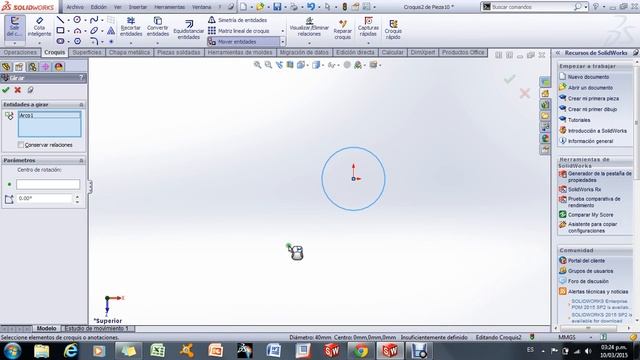Screen dimensions: 640x360
Task: Click the New document icon in top toolbar
Action: point(243,7)
